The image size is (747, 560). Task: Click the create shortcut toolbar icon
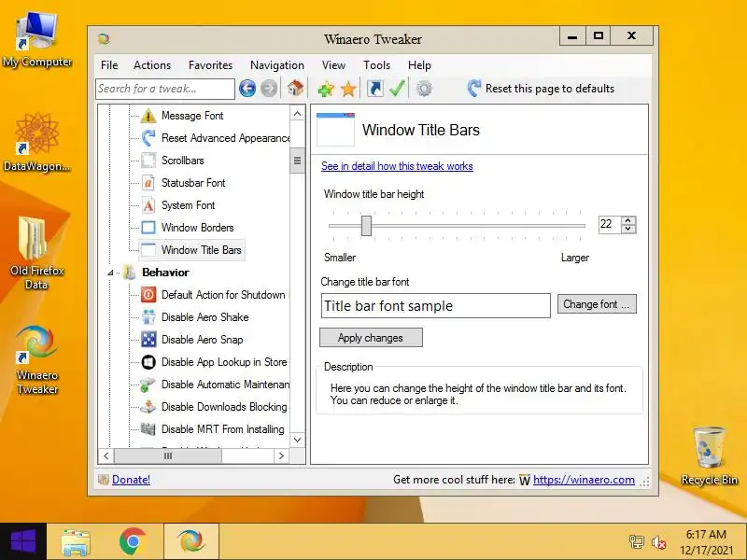(375, 89)
